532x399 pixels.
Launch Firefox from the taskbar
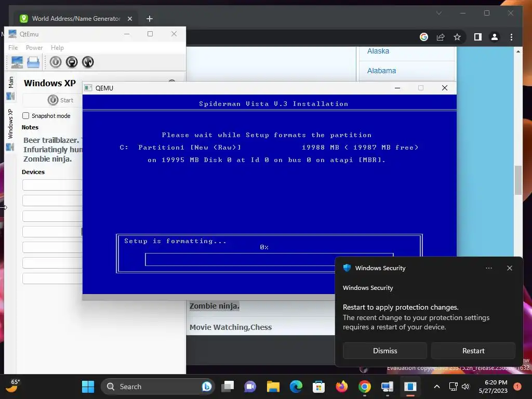342,387
